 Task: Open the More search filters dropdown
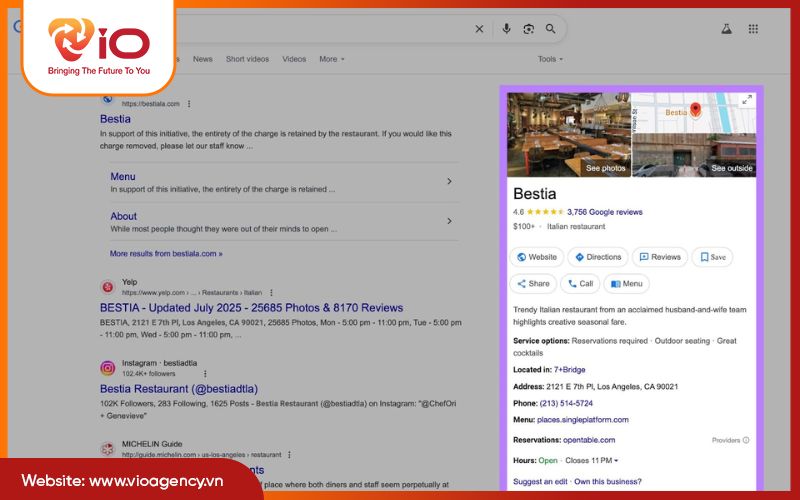[x=331, y=59]
